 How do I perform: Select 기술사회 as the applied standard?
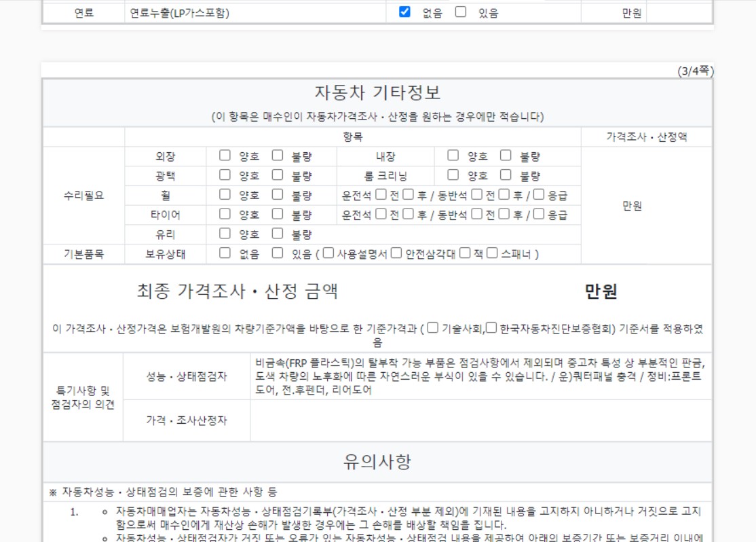point(433,328)
